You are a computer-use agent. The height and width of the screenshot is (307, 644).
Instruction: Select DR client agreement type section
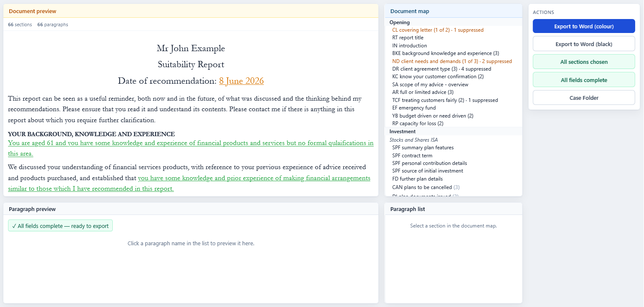point(441,69)
